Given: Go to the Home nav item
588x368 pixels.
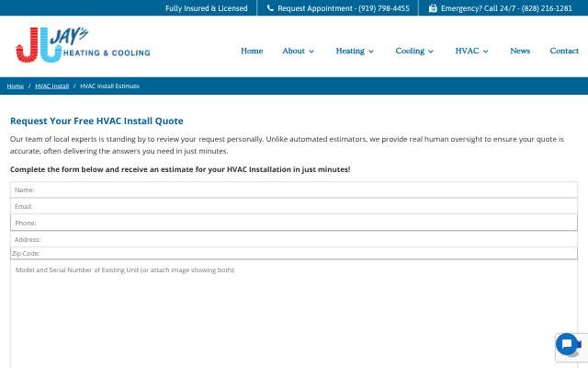Looking at the screenshot, I should pos(252,51).
